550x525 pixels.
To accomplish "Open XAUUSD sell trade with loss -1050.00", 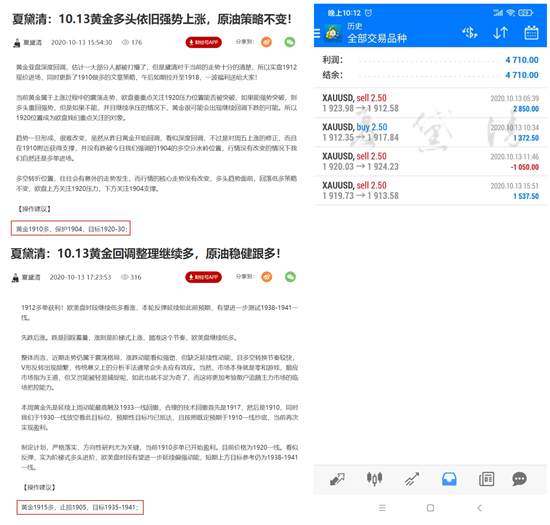I will (x=430, y=161).
